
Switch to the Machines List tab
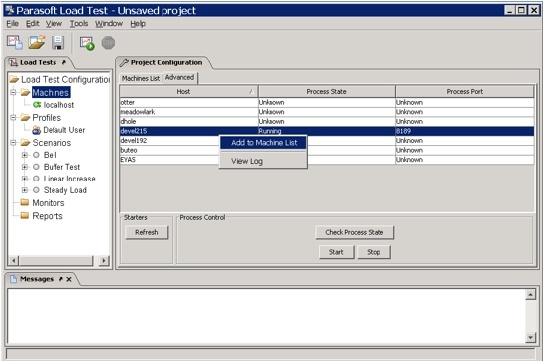[x=141, y=79]
